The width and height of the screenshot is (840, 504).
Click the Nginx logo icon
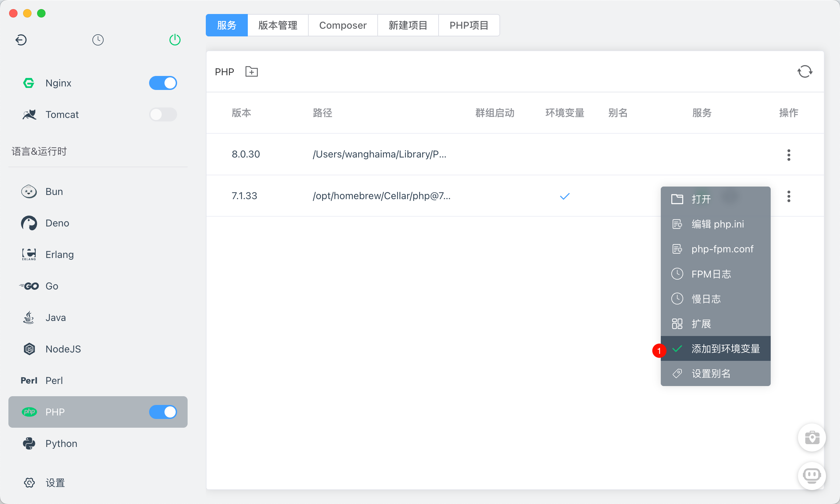point(29,83)
